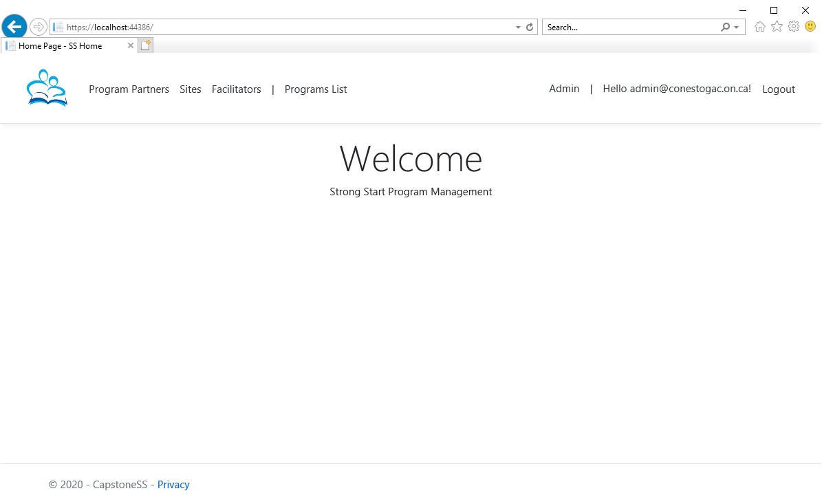Click the search magnifier icon
The image size is (822, 504).
(725, 28)
